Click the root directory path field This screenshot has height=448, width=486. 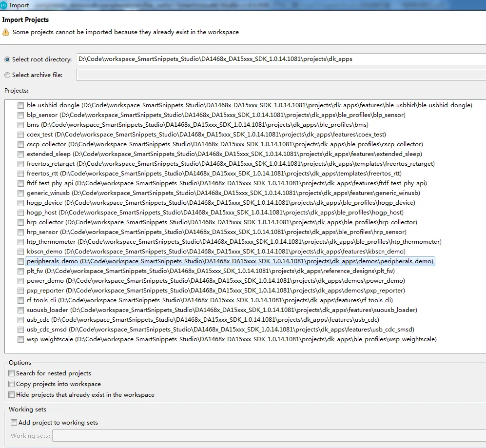[x=280, y=59]
